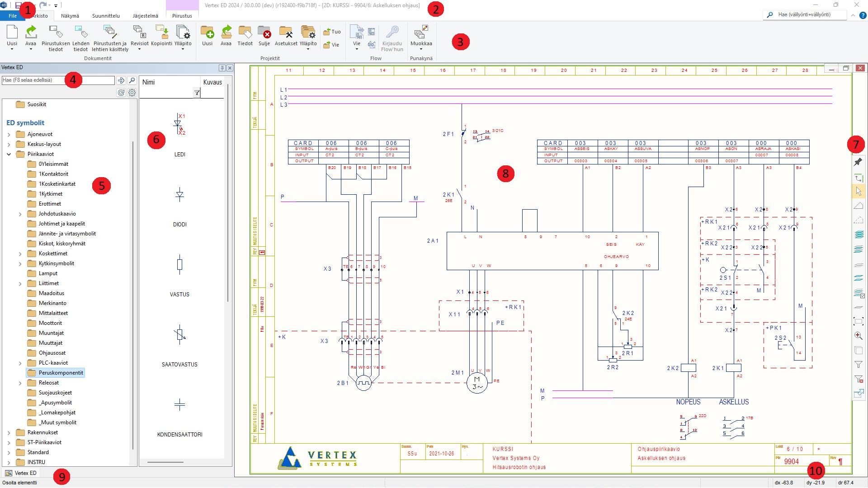The height and width of the screenshot is (488, 868).
Task: Click the Kopiointi icon
Action: point(161,33)
